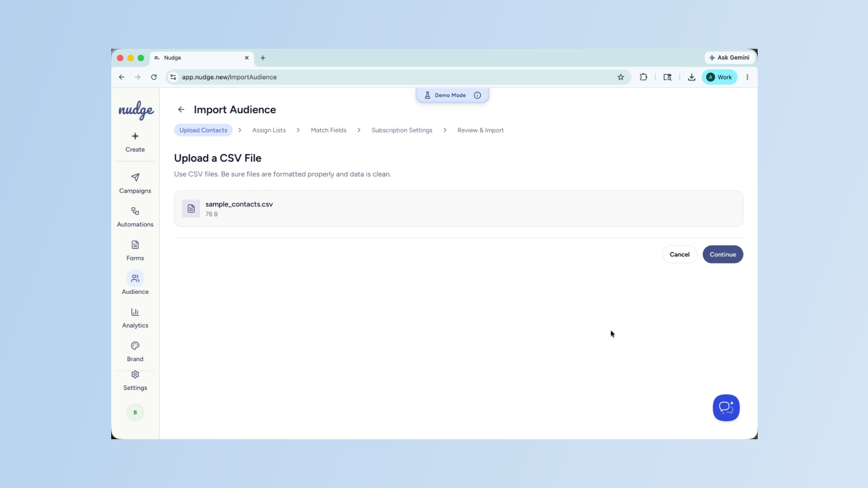Go to Subscription Settings step

tap(402, 130)
